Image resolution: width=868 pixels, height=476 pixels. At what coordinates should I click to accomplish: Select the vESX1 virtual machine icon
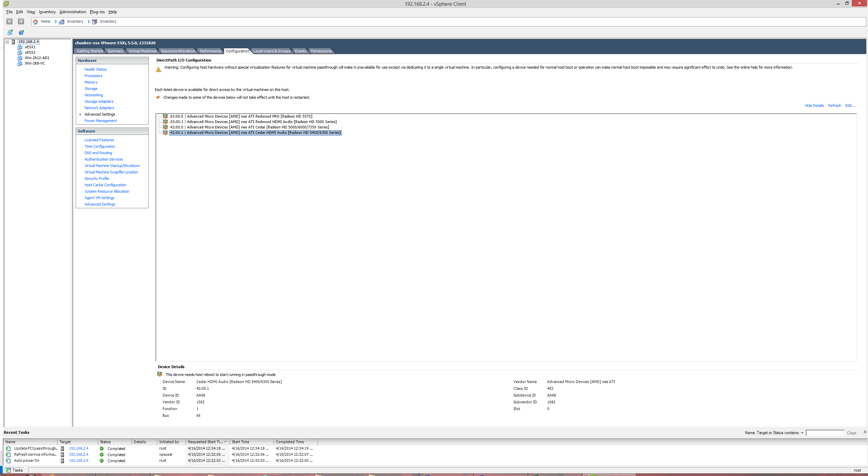pos(20,47)
